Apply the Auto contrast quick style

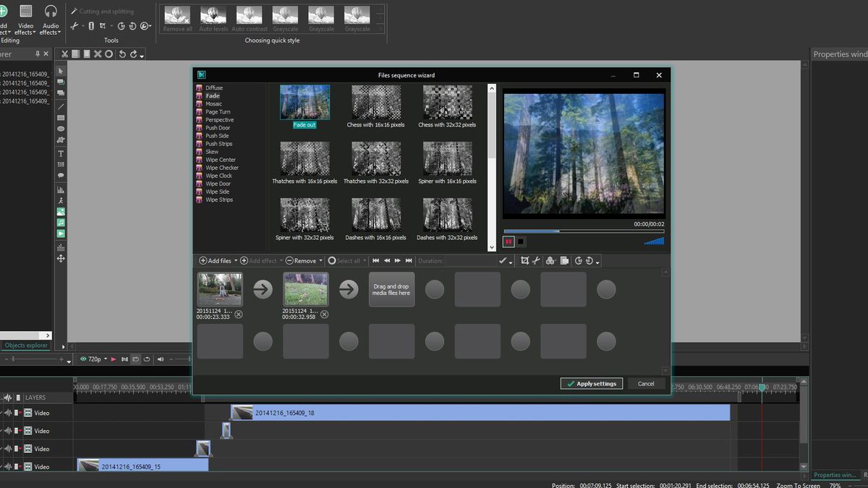tap(249, 16)
